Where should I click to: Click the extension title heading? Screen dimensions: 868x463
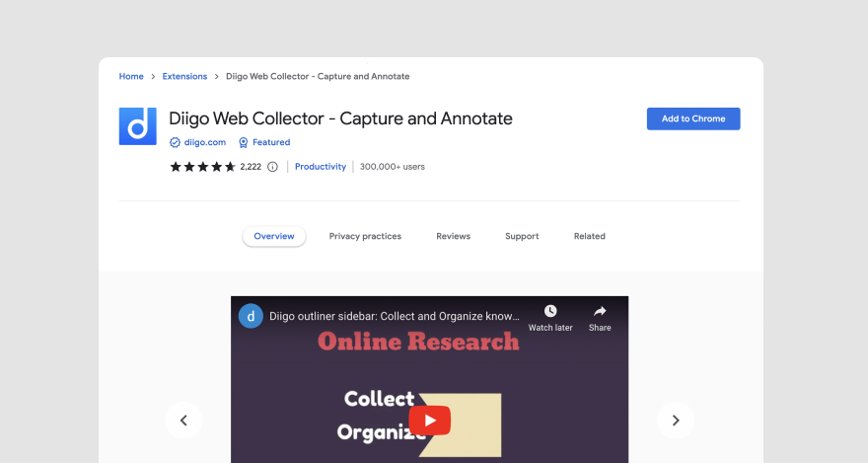[341, 118]
